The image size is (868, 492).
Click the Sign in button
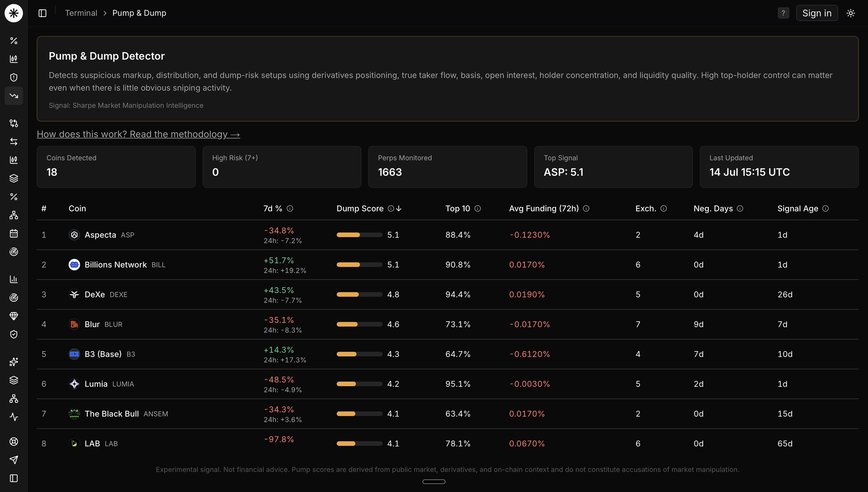tap(817, 13)
